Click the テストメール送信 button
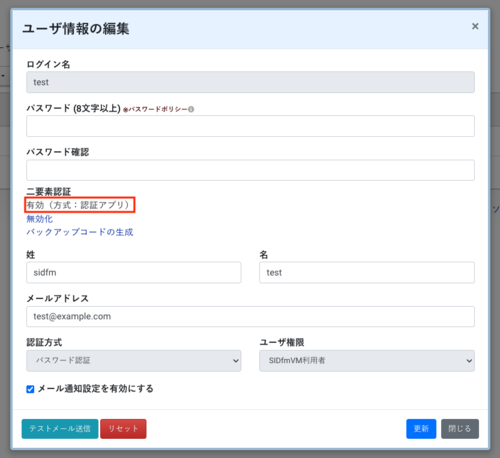 60,429
